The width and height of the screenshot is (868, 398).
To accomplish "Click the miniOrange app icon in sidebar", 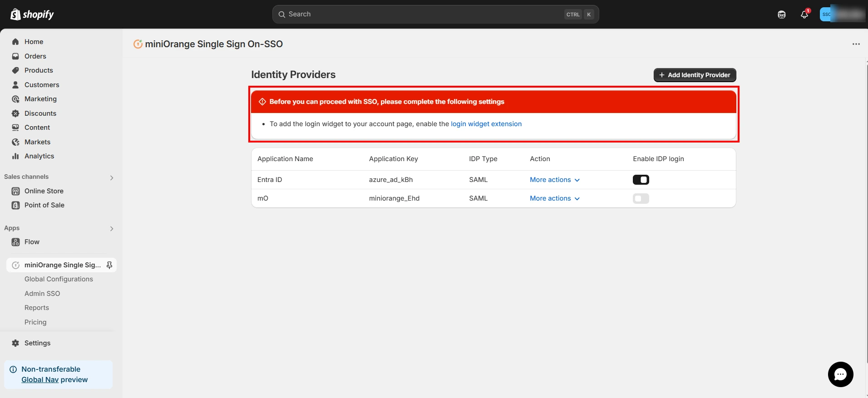I will tap(15, 265).
